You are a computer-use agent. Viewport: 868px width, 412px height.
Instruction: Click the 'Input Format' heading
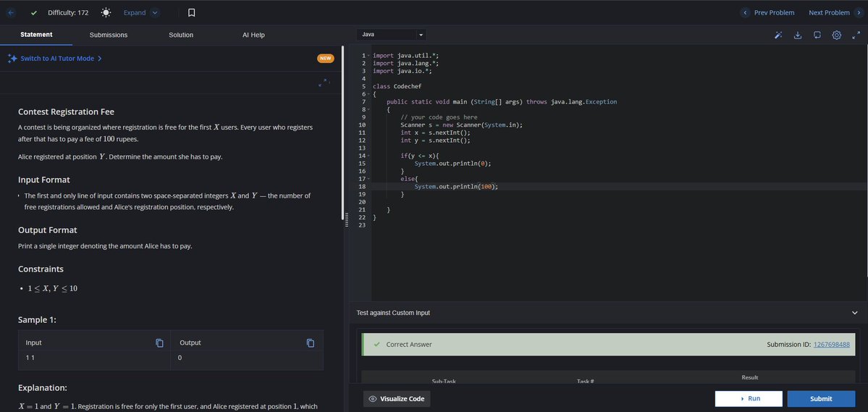click(43, 180)
